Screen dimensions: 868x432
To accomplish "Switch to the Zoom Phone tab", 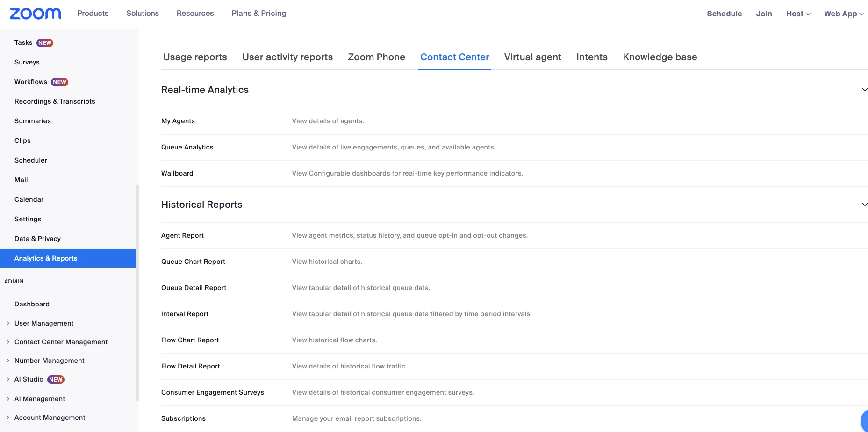I will (x=377, y=57).
